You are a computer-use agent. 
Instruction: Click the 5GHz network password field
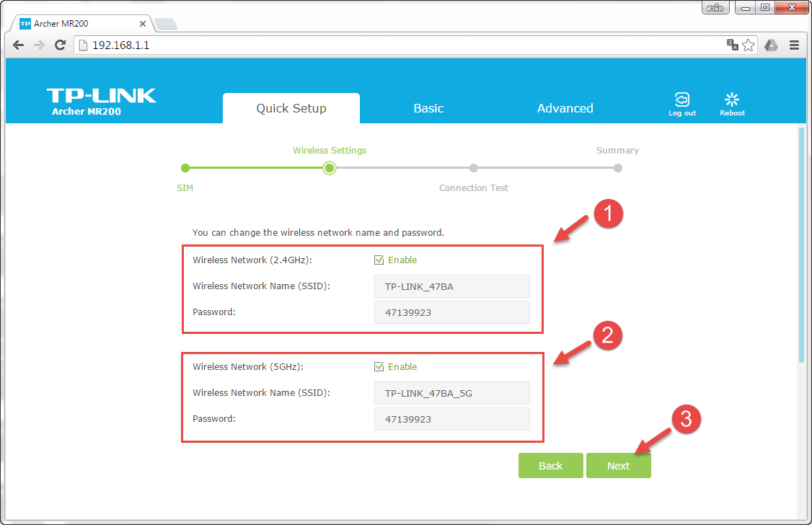(x=452, y=419)
